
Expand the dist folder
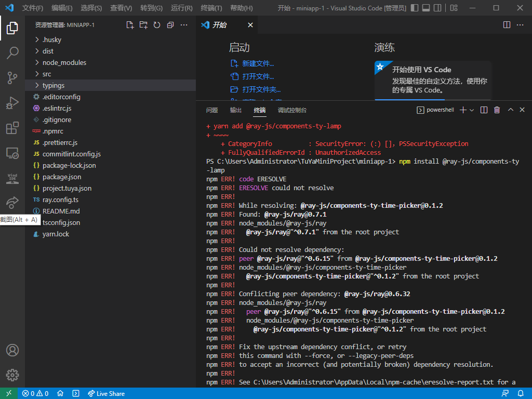click(x=110, y=51)
